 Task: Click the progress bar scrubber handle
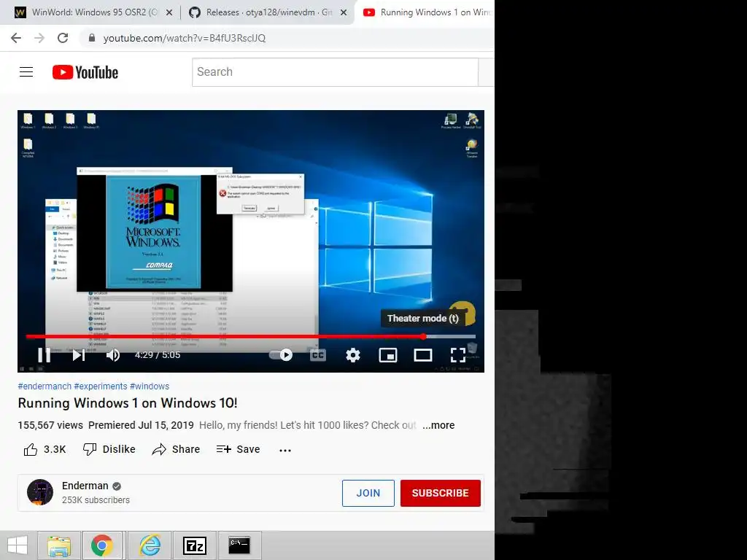(424, 337)
